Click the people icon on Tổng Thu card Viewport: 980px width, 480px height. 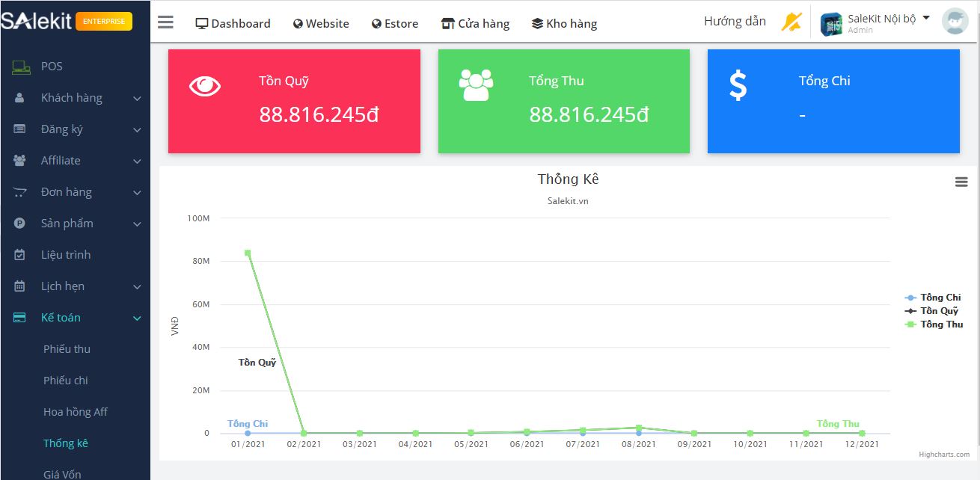tap(476, 85)
